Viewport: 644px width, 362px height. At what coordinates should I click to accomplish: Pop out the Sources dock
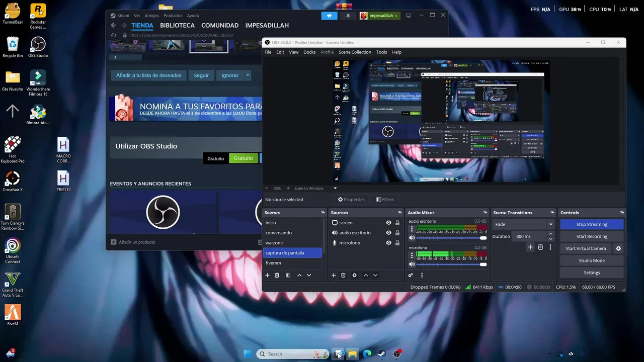point(399,213)
